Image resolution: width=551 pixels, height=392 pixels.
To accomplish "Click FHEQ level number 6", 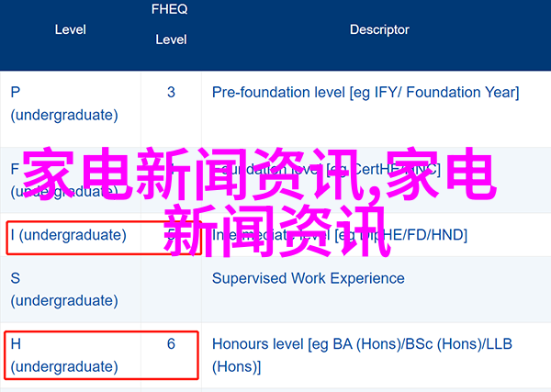I will tap(171, 344).
